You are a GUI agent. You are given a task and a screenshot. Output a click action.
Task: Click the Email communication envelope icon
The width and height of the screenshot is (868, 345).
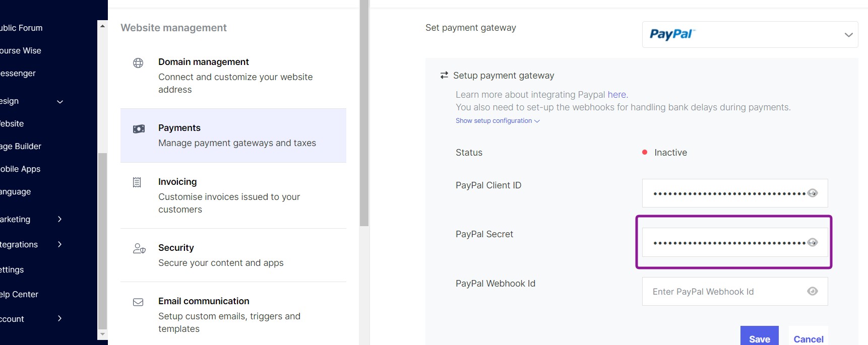[x=138, y=302]
